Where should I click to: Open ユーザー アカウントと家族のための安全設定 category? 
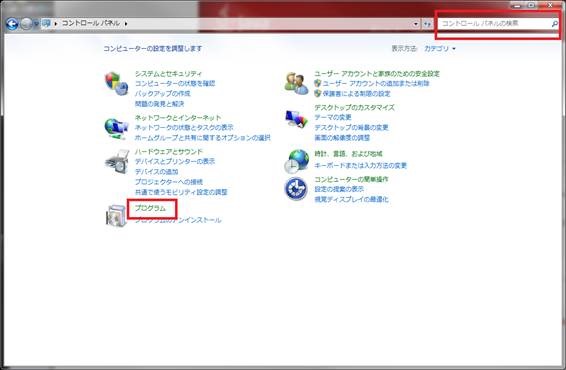377,74
